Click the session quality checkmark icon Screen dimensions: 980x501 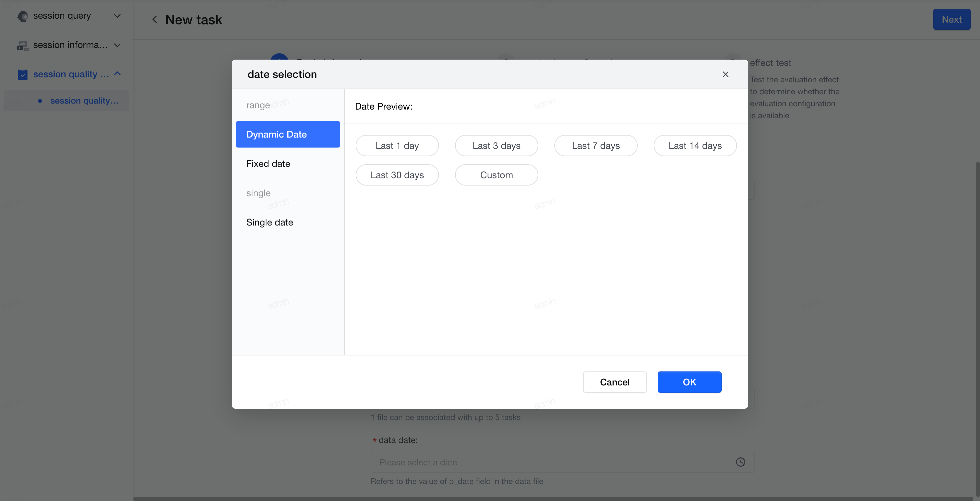[22, 75]
